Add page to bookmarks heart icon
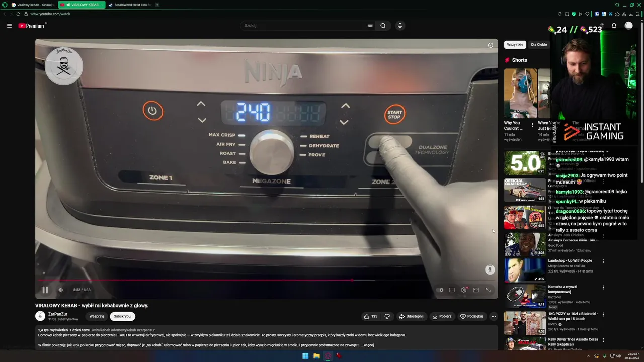The image size is (644, 362). tap(587, 14)
